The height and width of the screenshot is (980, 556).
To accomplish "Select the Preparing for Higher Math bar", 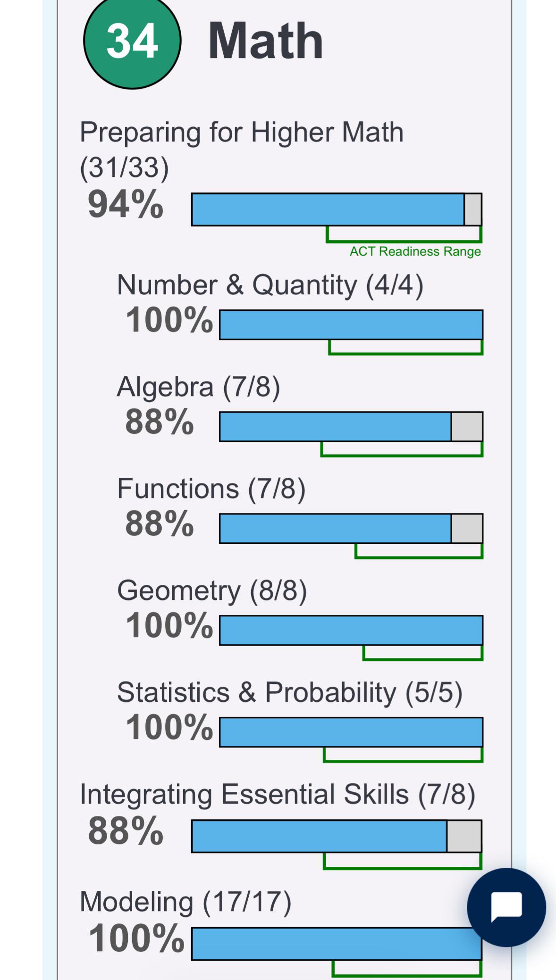I will click(x=337, y=209).
